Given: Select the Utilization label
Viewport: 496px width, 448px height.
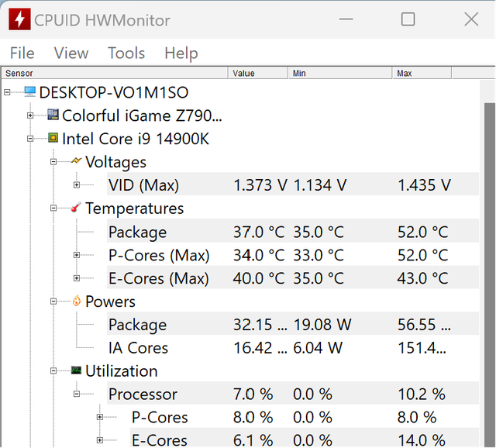Looking at the screenshot, I should point(122,370).
